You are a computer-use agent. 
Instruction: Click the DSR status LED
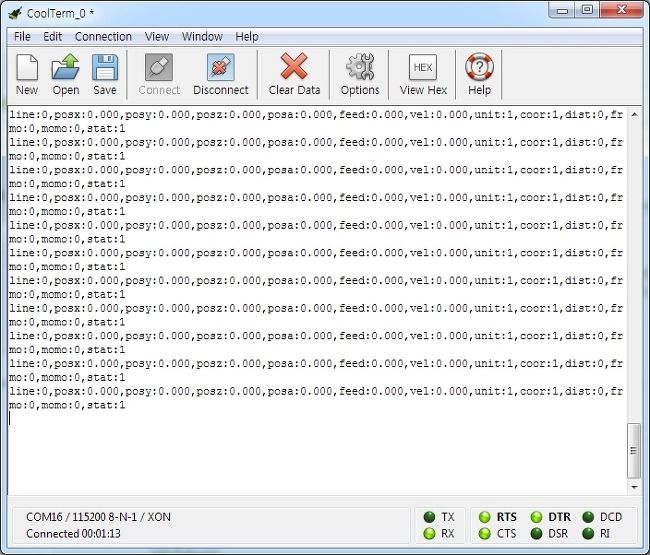pyautogui.click(x=536, y=533)
